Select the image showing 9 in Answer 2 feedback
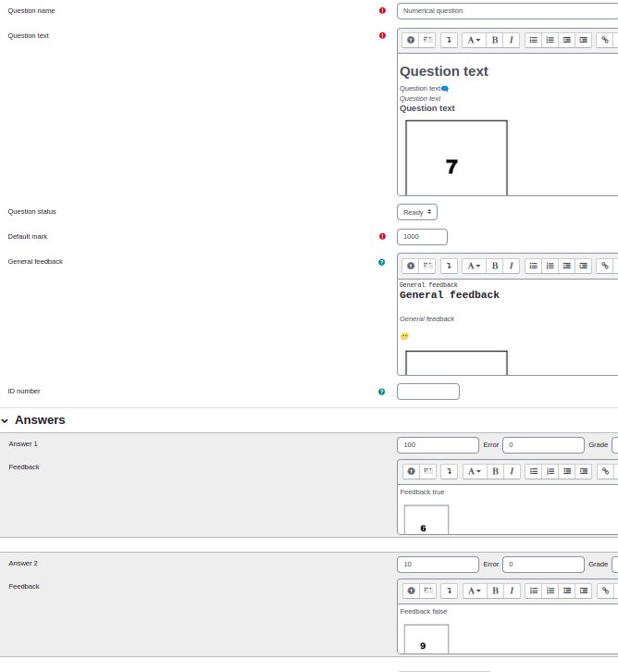 (426, 639)
